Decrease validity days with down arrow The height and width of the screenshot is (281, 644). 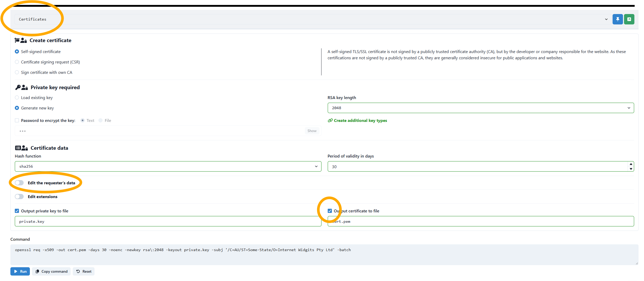click(631, 169)
